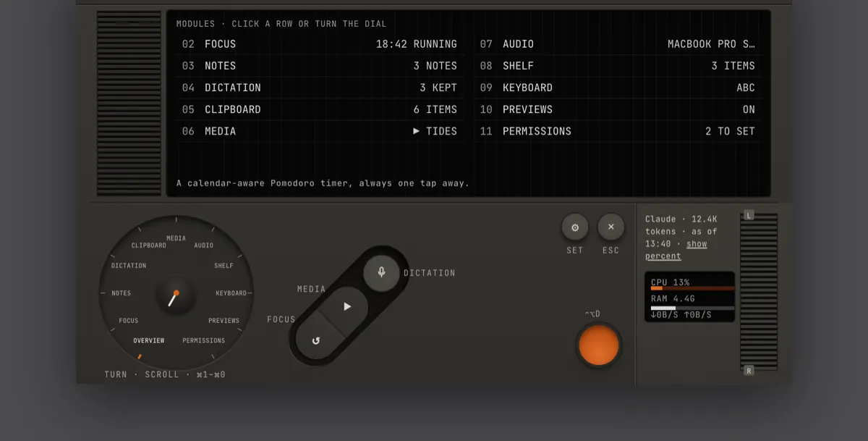
Task: Click the 'TIDES' now-playing value
Action: point(435,131)
